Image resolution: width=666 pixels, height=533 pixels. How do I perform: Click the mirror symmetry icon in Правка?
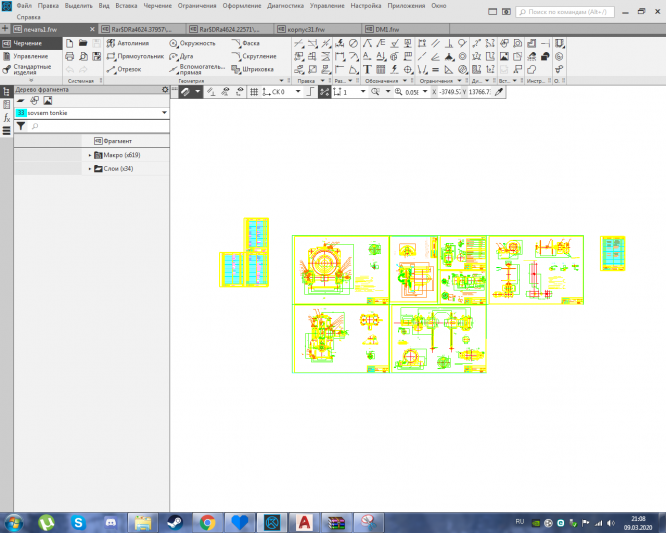(326, 56)
